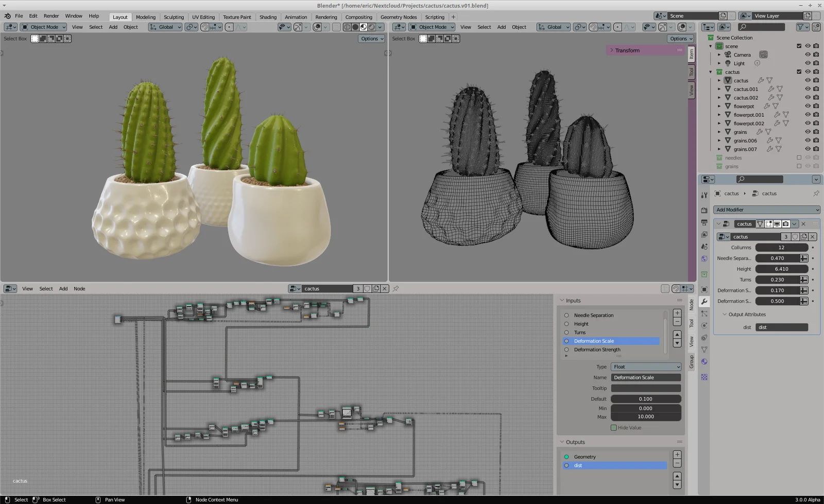Click the node group user count 3 button
The width and height of the screenshot is (824, 504).
point(786,237)
